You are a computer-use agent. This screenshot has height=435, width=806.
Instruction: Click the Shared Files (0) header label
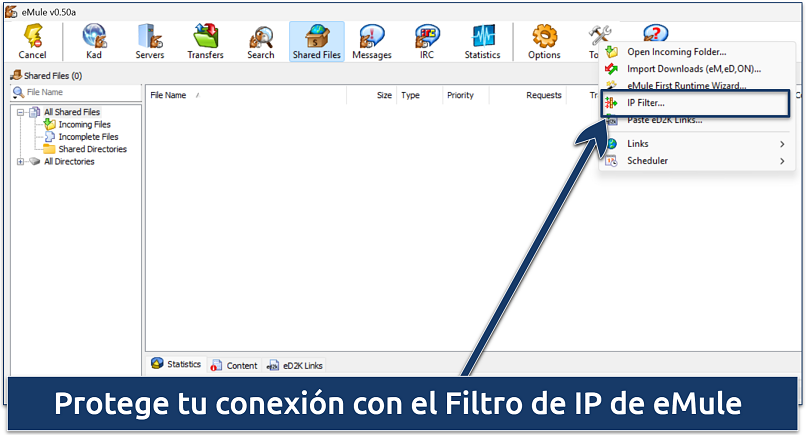click(x=53, y=76)
